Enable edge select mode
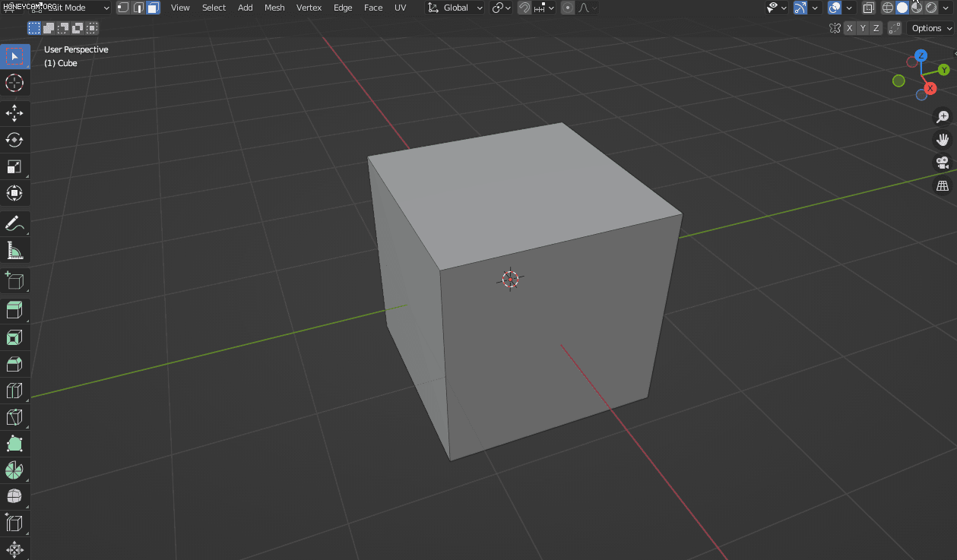Viewport: 957px width, 560px height. coord(138,8)
